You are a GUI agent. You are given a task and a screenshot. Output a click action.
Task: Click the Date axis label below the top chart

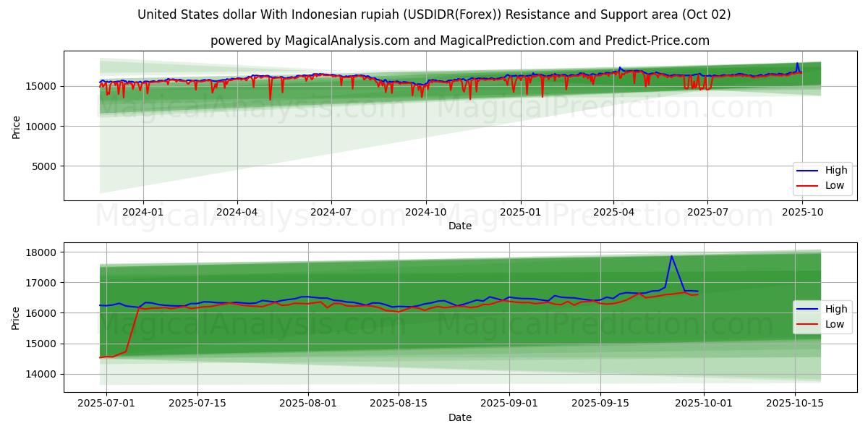pyautogui.click(x=460, y=226)
